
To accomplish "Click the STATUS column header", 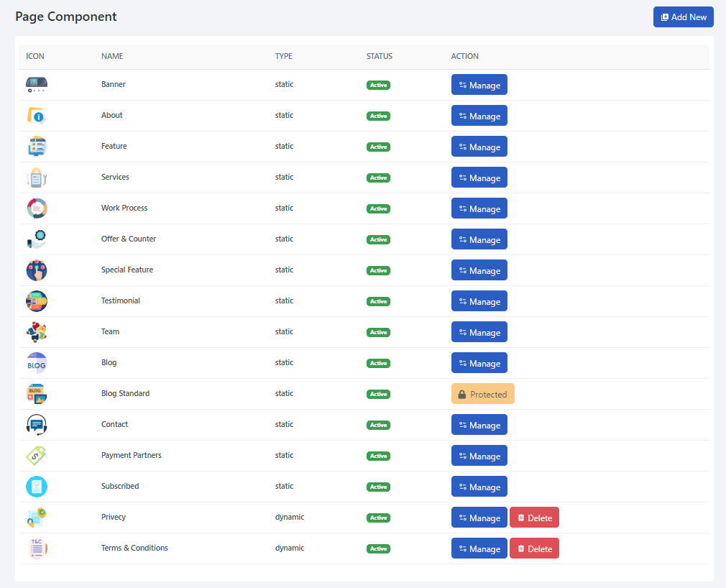I will (379, 56).
